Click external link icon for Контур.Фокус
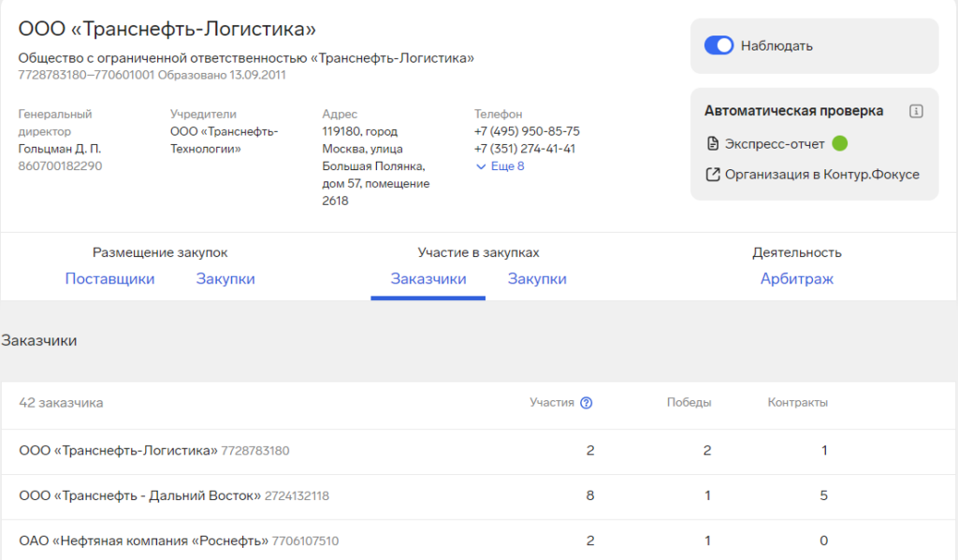 [713, 174]
